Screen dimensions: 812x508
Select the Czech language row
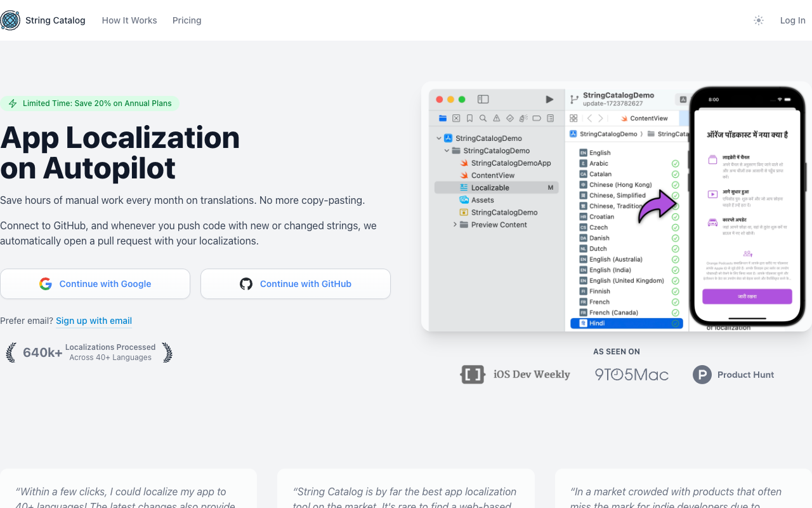[x=629, y=227]
